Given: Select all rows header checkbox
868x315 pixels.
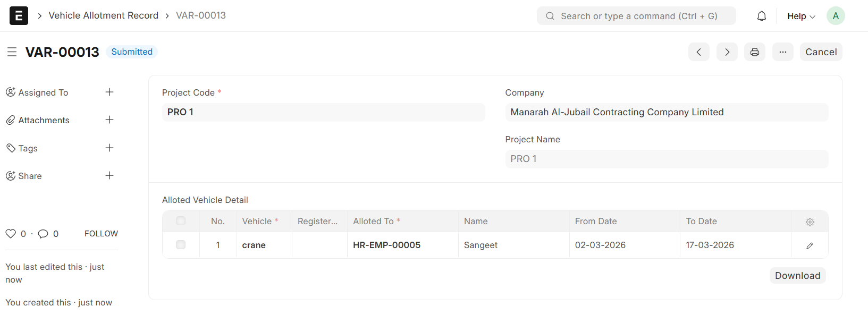Looking at the screenshot, I should tap(181, 221).
